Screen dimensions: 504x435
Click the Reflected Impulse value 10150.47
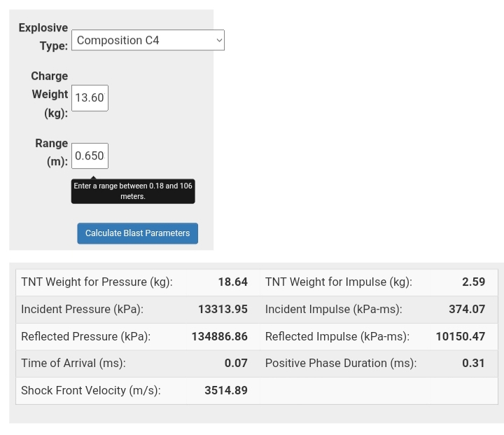[x=460, y=336]
